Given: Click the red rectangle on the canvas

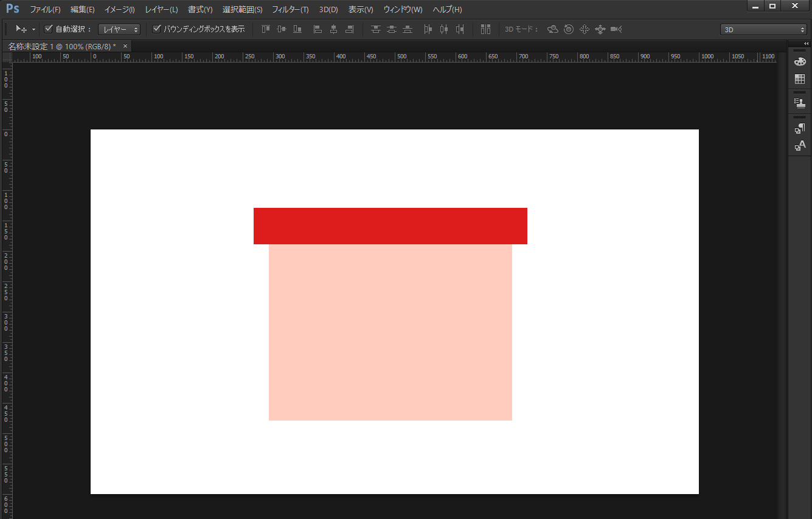Looking at the screenshot, I should point(390,226).
